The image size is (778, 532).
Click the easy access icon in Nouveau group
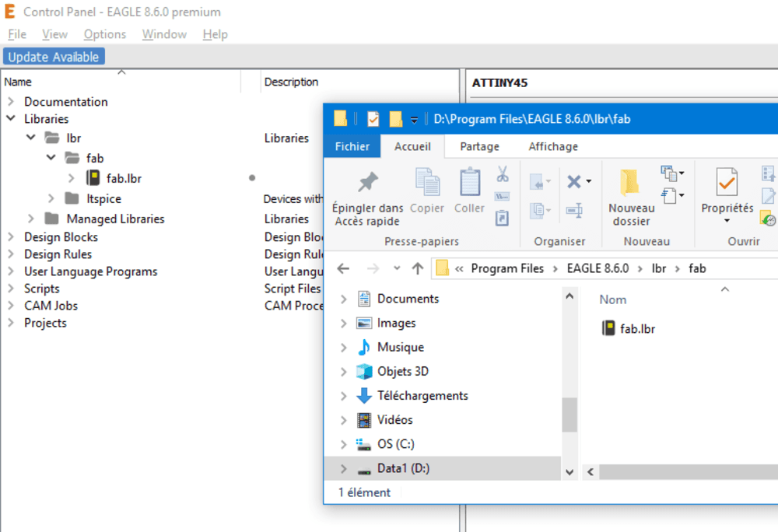669,195
